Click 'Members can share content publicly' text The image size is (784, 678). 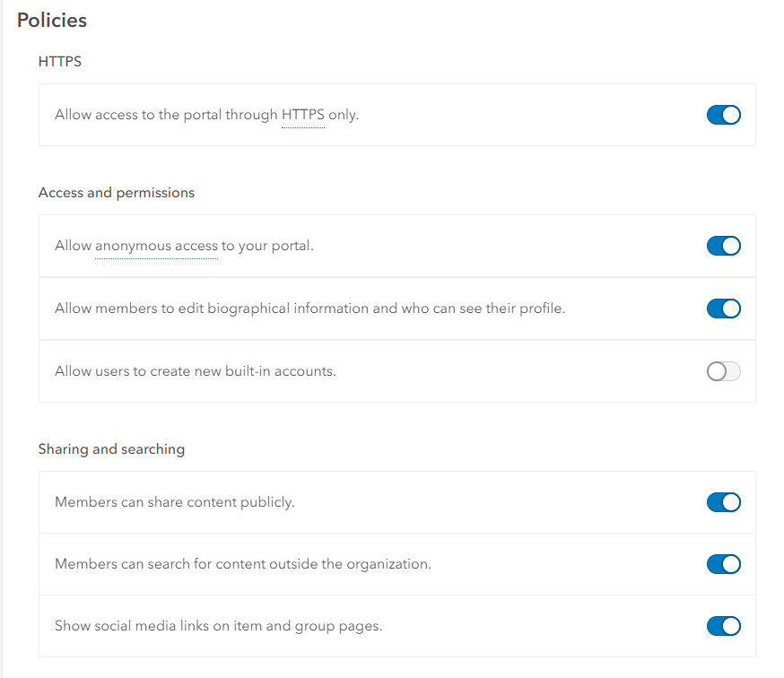[x=175, y=502]
